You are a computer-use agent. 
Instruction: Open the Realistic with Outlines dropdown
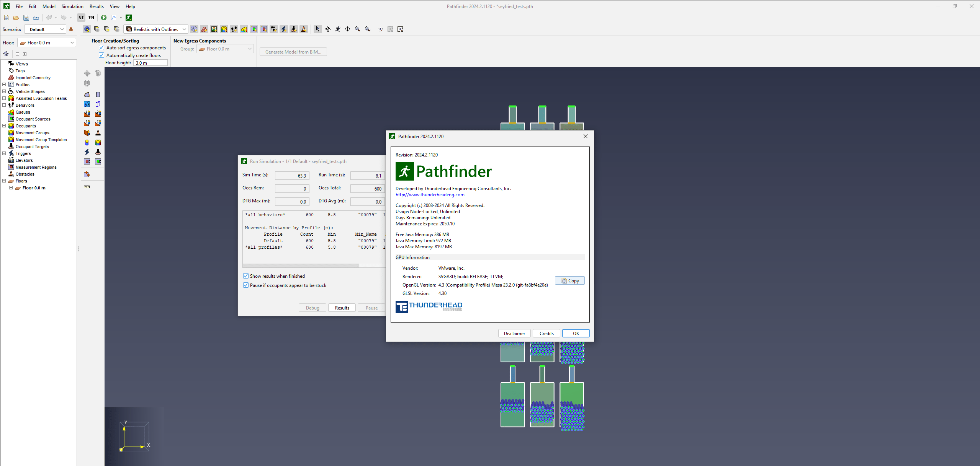tap(156, 29)
